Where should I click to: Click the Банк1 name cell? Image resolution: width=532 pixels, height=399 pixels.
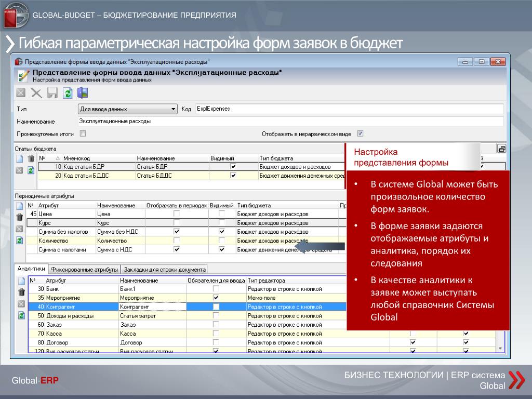[152, 289]
